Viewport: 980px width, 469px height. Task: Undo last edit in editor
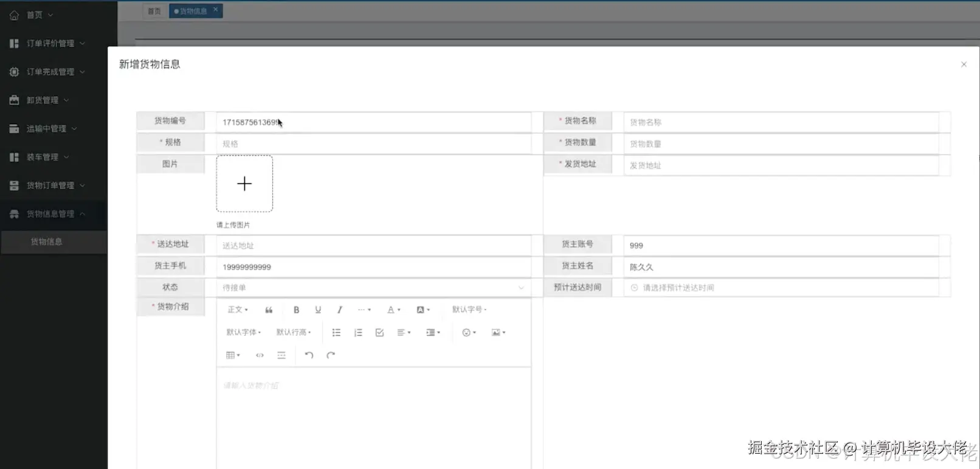coord(309,355)
